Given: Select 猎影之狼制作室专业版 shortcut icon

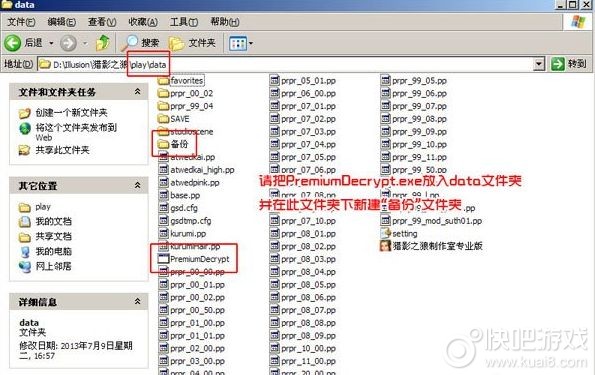Looking at the screenshot, I should point(385,246).
